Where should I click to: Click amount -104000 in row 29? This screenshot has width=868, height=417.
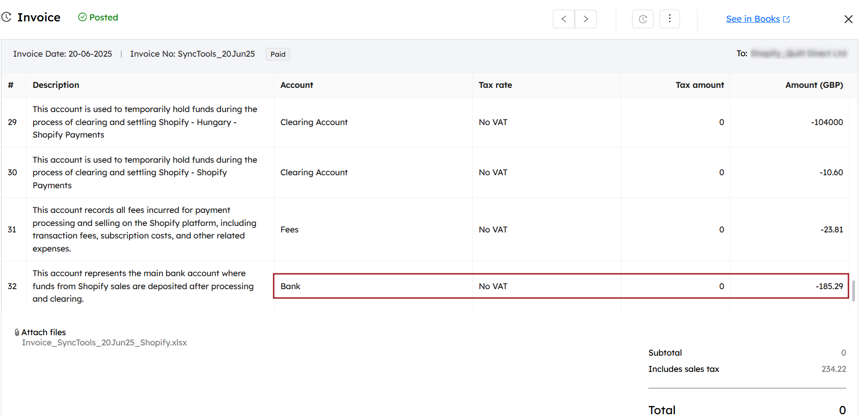[827, 122]
